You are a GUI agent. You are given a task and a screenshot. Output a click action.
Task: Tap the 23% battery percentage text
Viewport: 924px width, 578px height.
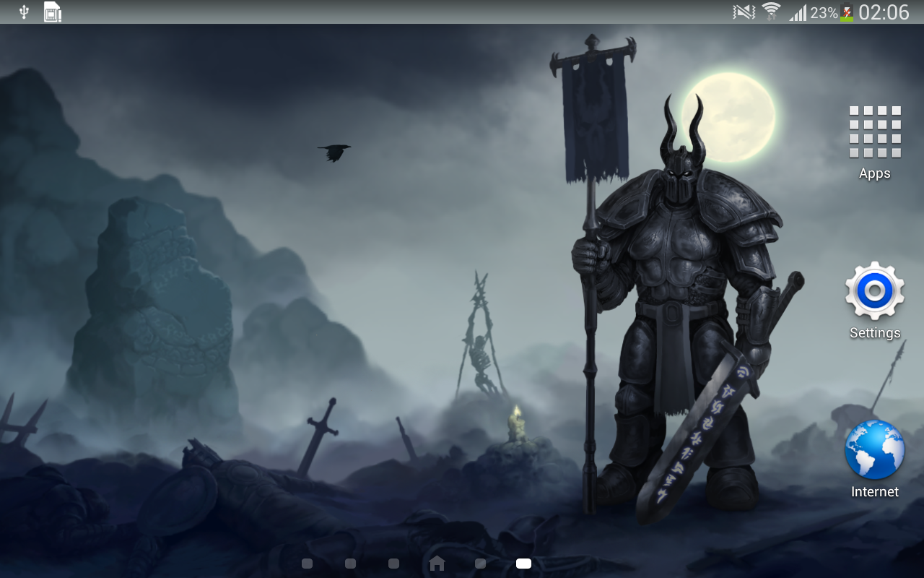coord(824,12)
